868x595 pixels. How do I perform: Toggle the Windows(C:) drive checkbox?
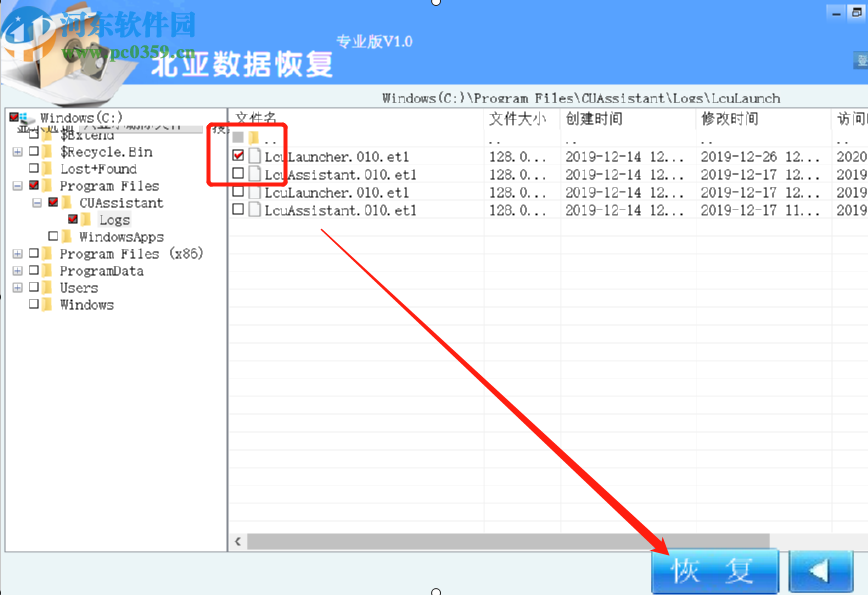click(14, 117)
